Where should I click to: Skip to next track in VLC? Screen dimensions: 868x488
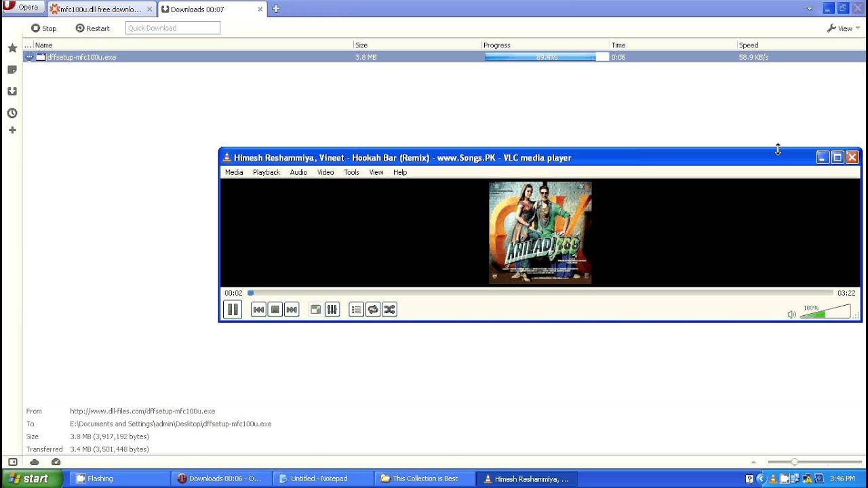tap(292, 310)
